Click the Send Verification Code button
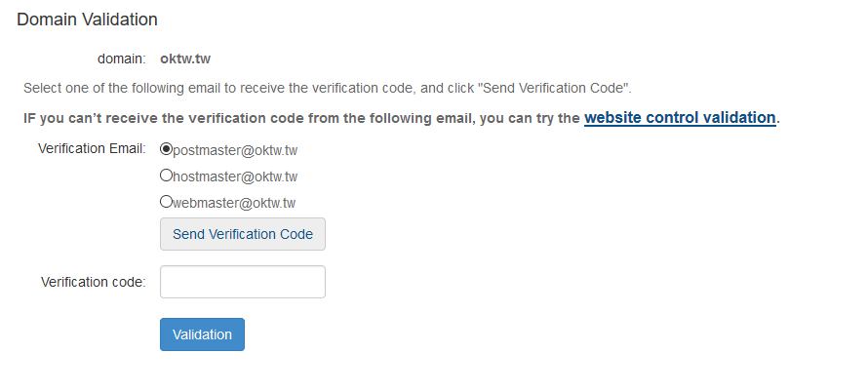Screen dimensions: 868x392 (x=243, y=234)
